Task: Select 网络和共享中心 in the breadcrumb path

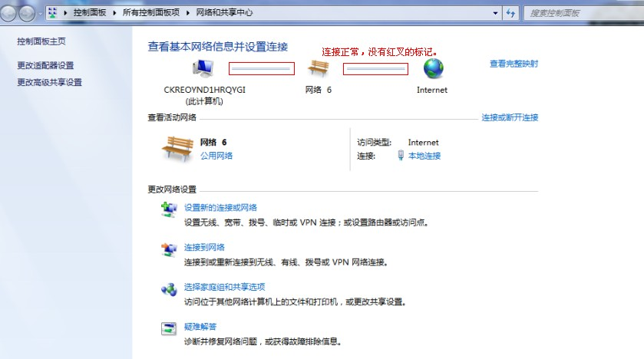Action: [x=224, y=13]
